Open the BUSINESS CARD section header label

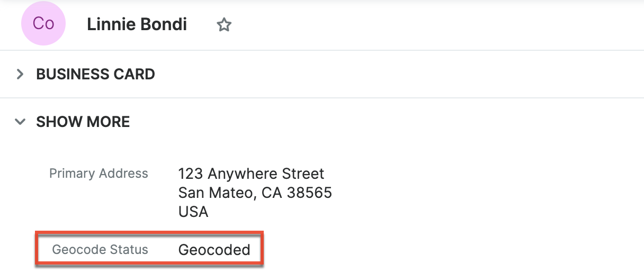coord(95,74)
